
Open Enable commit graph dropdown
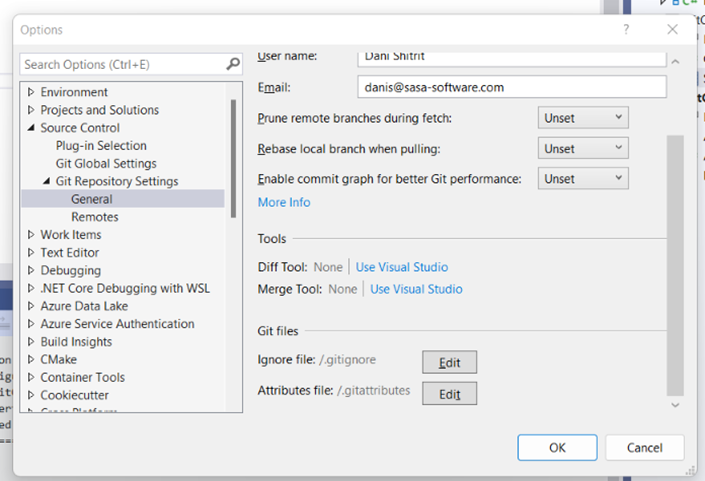point(583,178)
